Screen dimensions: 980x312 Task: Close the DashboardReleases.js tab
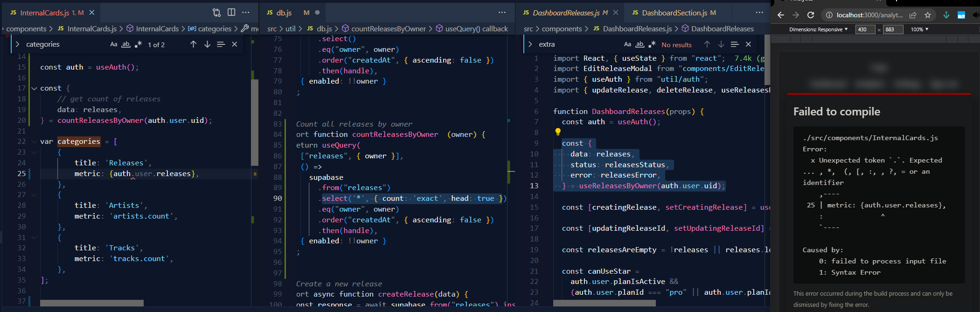tap(616, 13)
